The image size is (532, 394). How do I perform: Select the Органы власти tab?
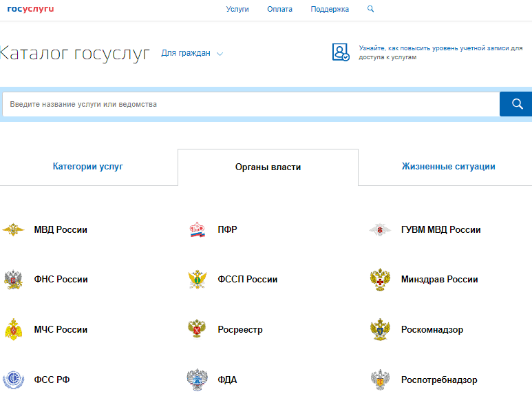pyautogui.click(x=268, y=167)
